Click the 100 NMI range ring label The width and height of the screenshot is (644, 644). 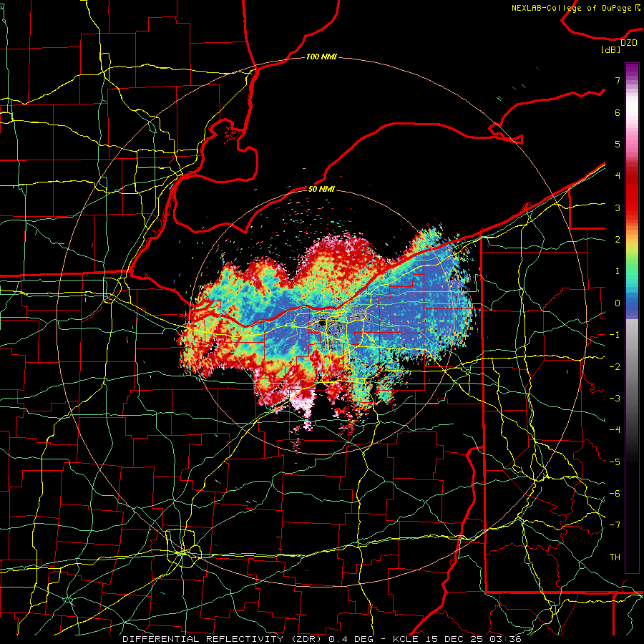point(321,57)
